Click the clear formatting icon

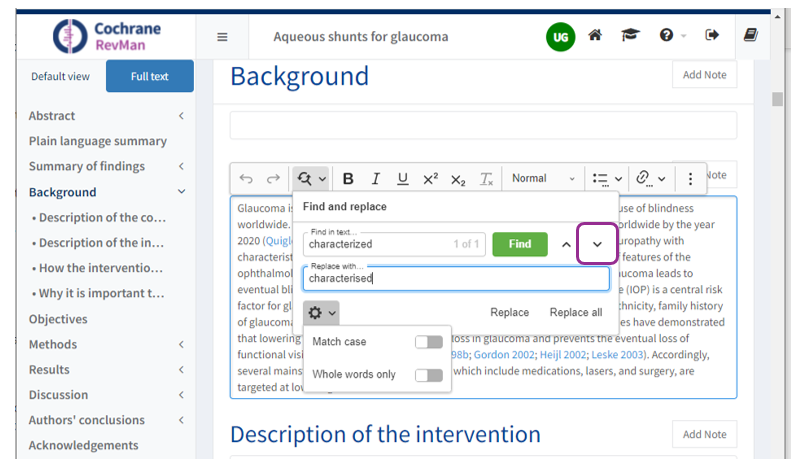click(x=486, y=179)
